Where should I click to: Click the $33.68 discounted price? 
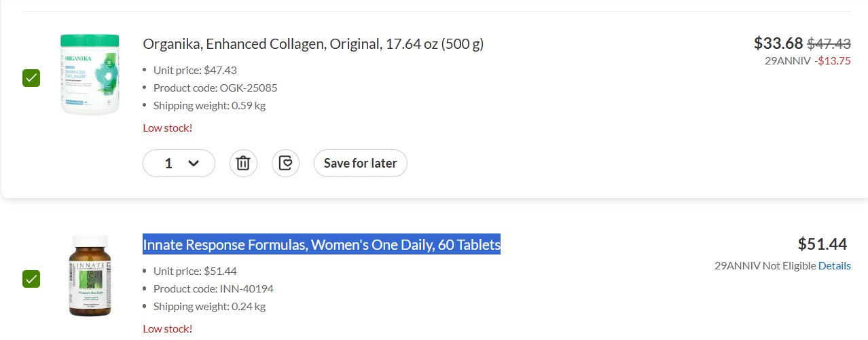pyautogui.click(x=778, y=43)
